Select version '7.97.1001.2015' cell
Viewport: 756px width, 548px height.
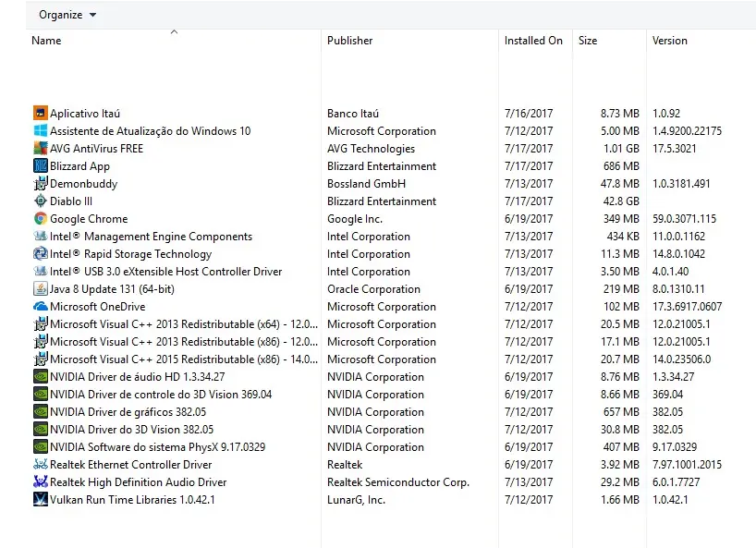tap(687, 465)
